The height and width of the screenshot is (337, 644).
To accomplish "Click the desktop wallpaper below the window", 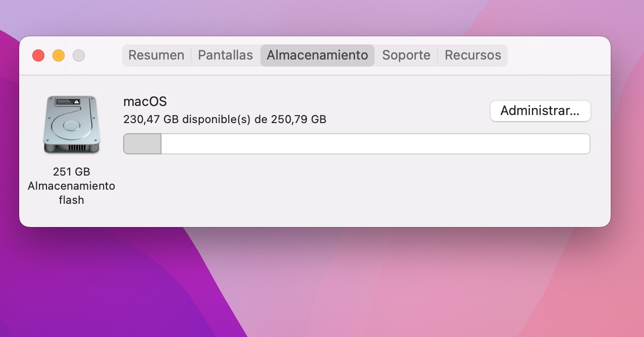I will [x=323, y=283].
